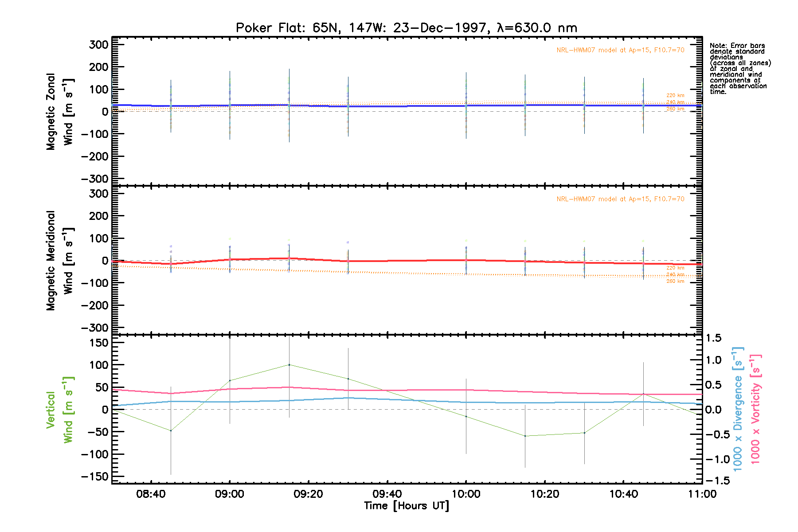The image size is (798, 532).
Task: Click the 220 km label in zonal panel
Action: tap(675, 95)
